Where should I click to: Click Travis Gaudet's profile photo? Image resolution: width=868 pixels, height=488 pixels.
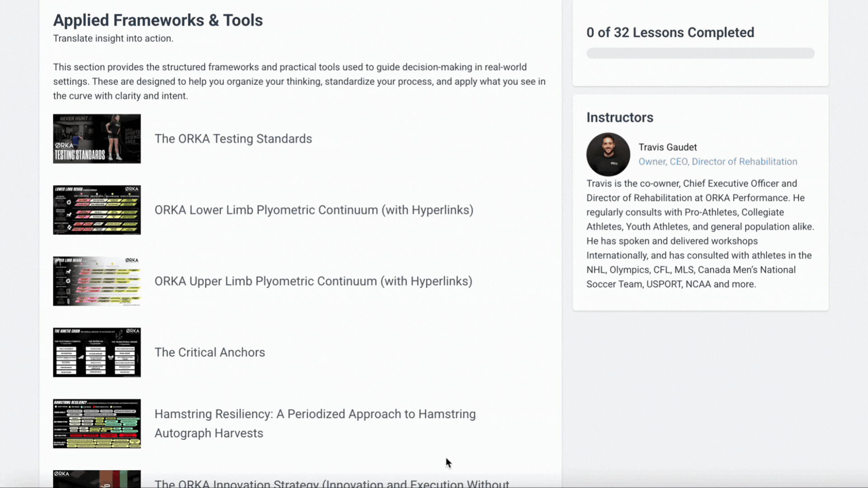click(608, 154)
